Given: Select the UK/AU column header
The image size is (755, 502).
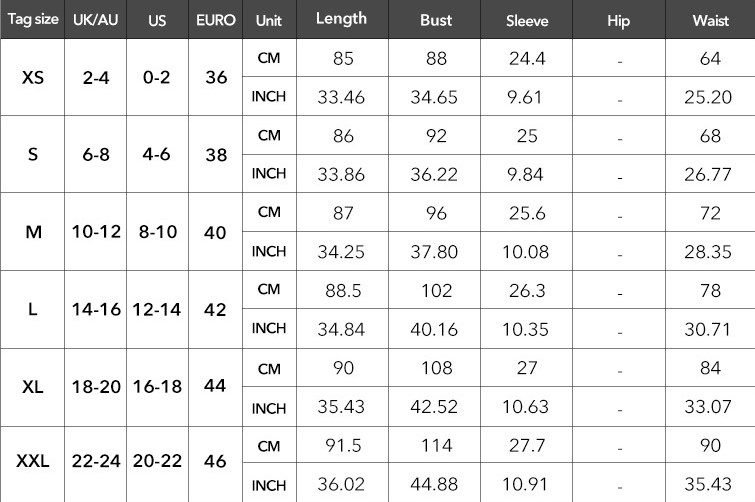Looking at the screenshot, I should pos(95,19).
